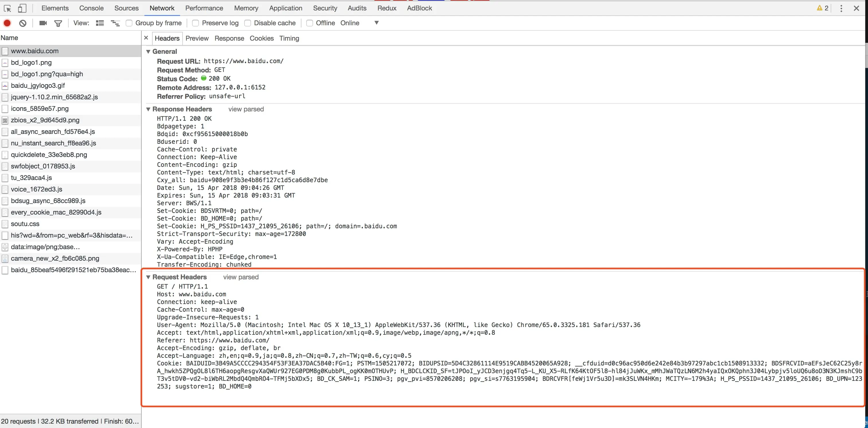868x428 pixels.
Task: Switch to the Console panel
Action: [x=91, y=8]
